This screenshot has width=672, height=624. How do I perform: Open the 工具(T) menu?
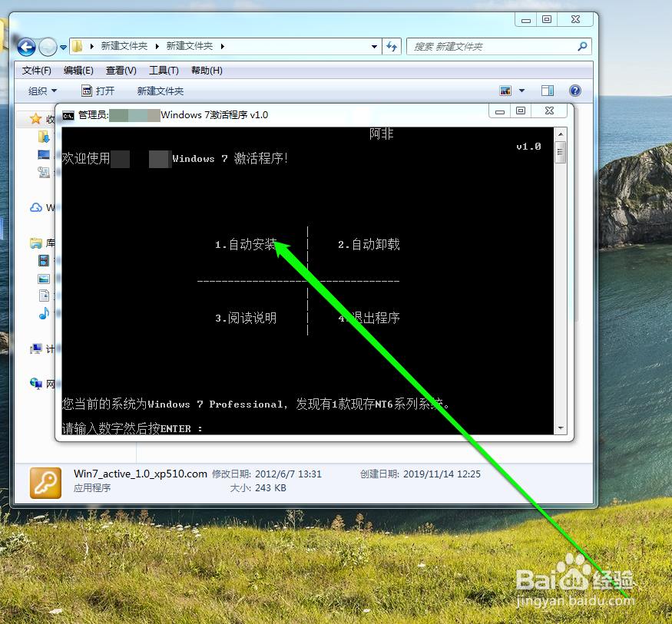[x=164, y=71]
